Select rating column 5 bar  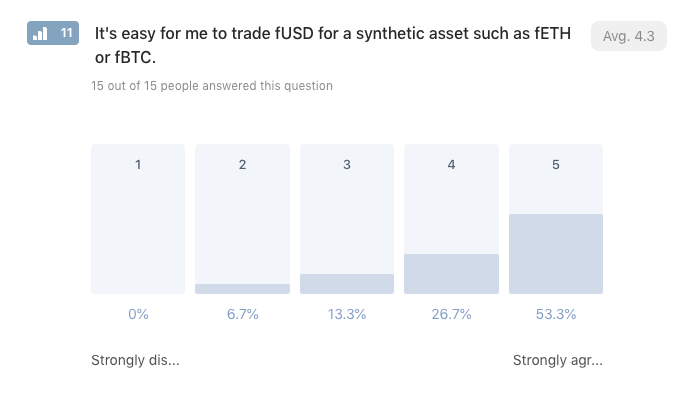[556, 219]
